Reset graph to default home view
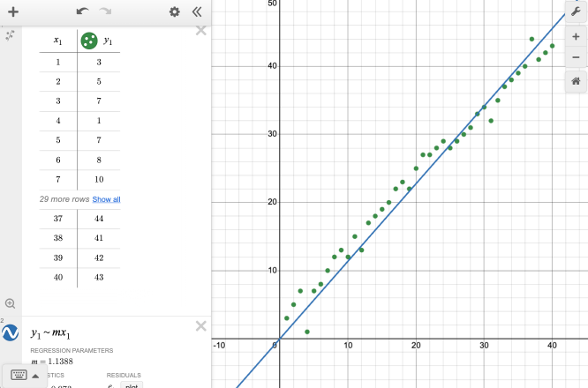The height and width of the screenshot is (388, 588). [x=576, y=81]
